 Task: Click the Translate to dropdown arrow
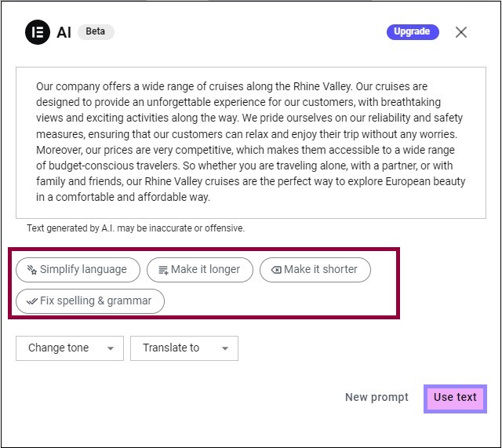tap(225, 348)
